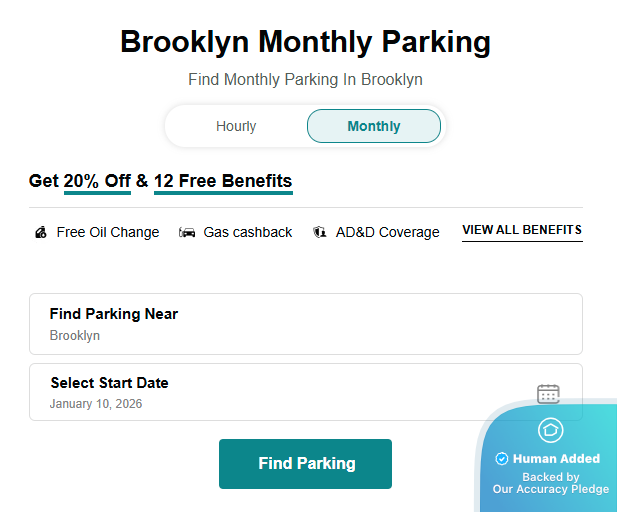Click the checkmark beside Human Added
Image resolution: width=617 pixels, height=512 pixels.
(502, 459)
